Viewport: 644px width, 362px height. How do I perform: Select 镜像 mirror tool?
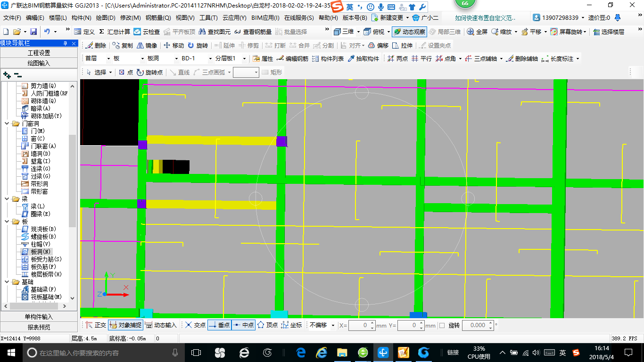coord(147,45)
